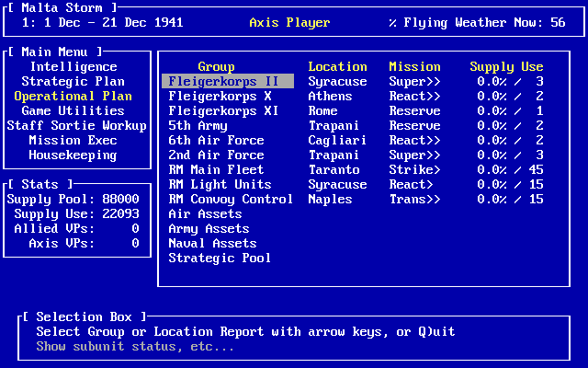Open the Strategic Pool entry
Viewport: 588px width, 368px height.
point(220,258)
